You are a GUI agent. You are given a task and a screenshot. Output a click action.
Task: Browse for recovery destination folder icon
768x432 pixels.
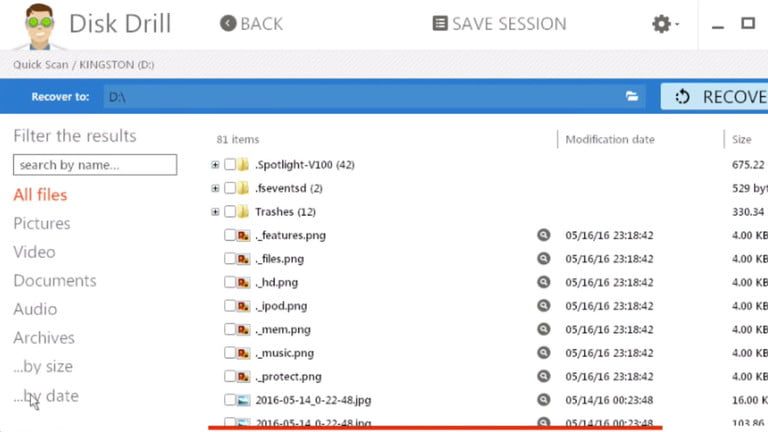point(632,96)
